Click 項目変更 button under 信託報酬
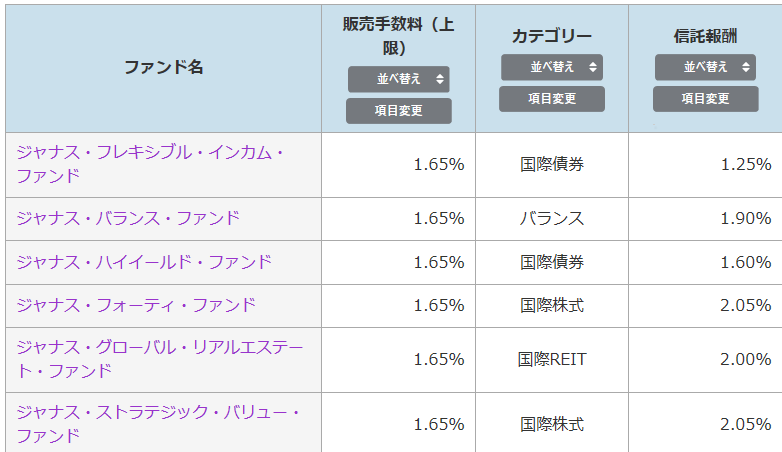The height and width of the screenshot is (452, 782). tap(706, 99)
